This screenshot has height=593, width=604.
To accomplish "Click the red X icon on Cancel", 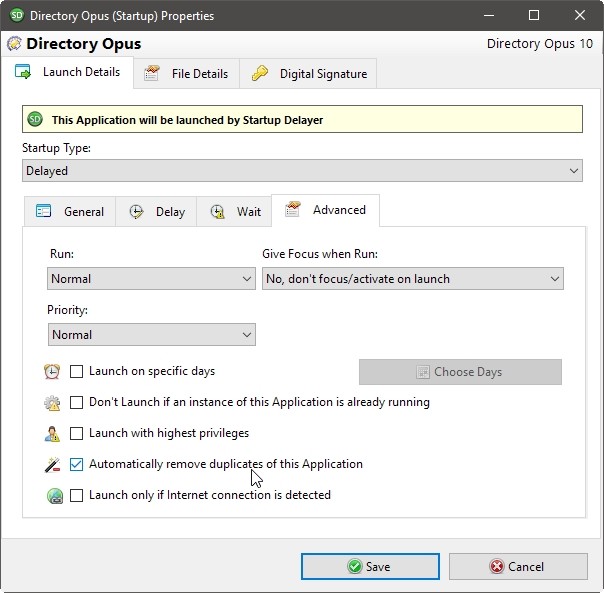I will pos(497,566).
